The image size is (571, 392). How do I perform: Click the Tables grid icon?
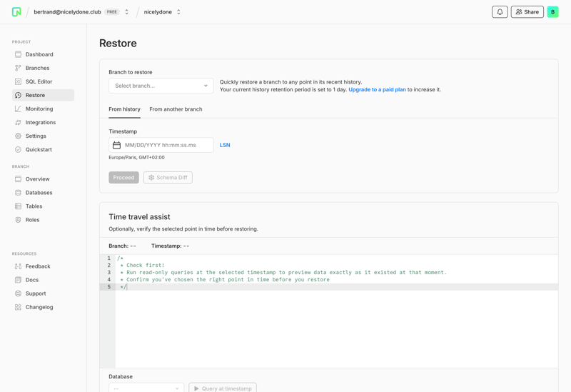coord(18,206)
